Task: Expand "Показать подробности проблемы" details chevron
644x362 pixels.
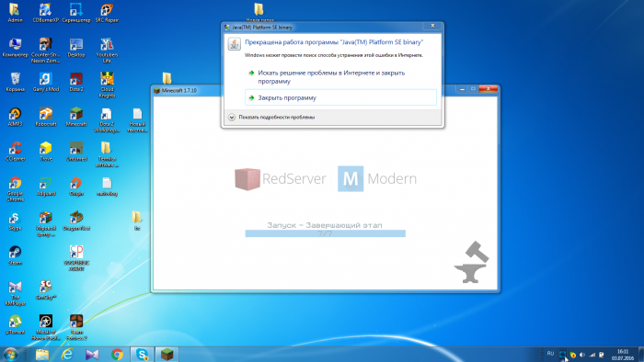Action: click(x=232, y=118)
